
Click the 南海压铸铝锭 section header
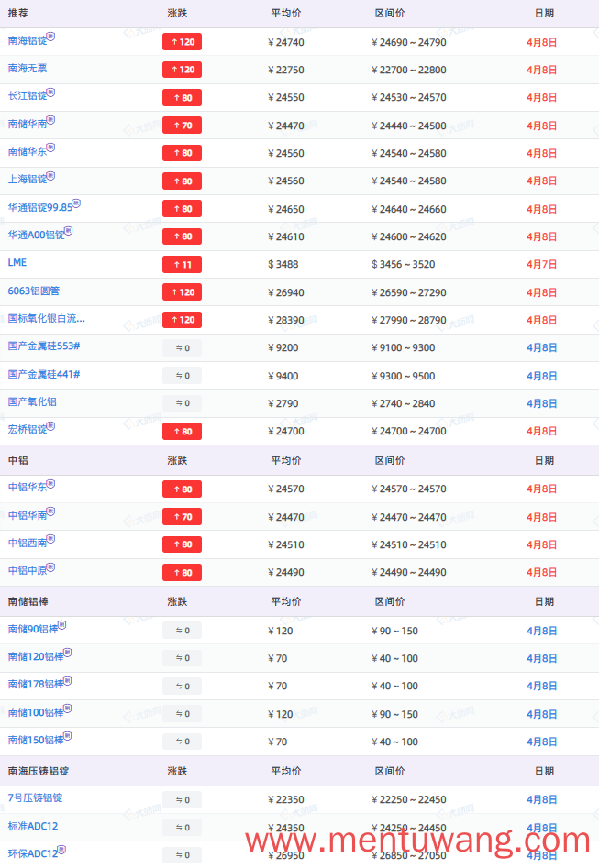(39, 771)
